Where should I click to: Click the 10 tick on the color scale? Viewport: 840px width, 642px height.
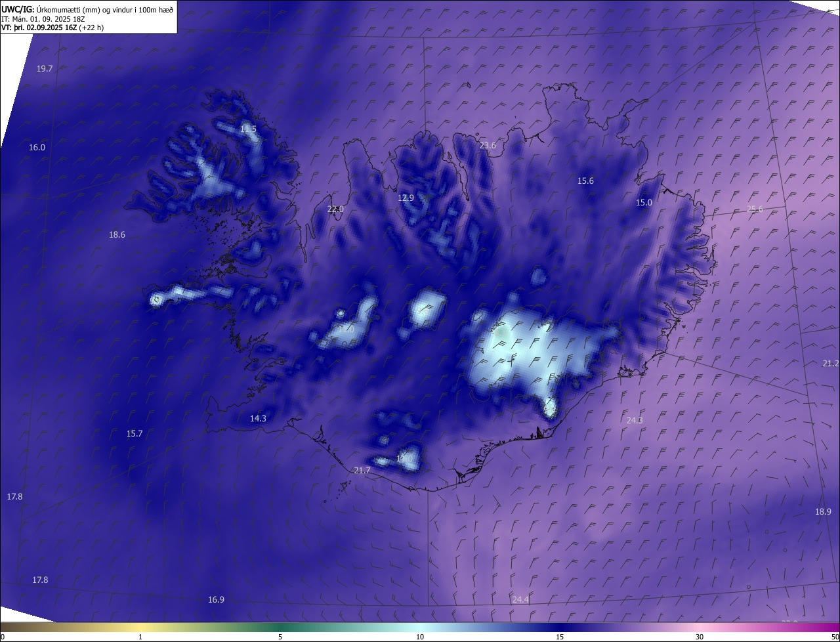tap(420, 637)
